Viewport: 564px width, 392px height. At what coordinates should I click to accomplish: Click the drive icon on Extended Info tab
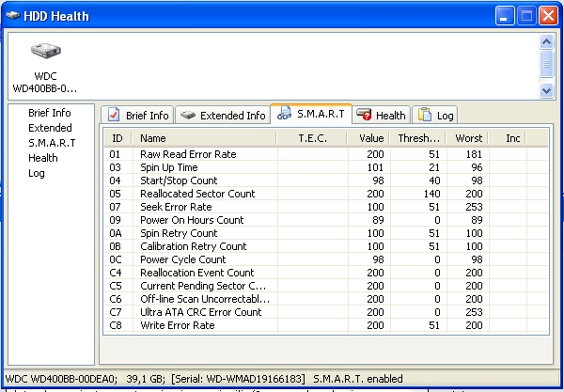tap(188, 115)
